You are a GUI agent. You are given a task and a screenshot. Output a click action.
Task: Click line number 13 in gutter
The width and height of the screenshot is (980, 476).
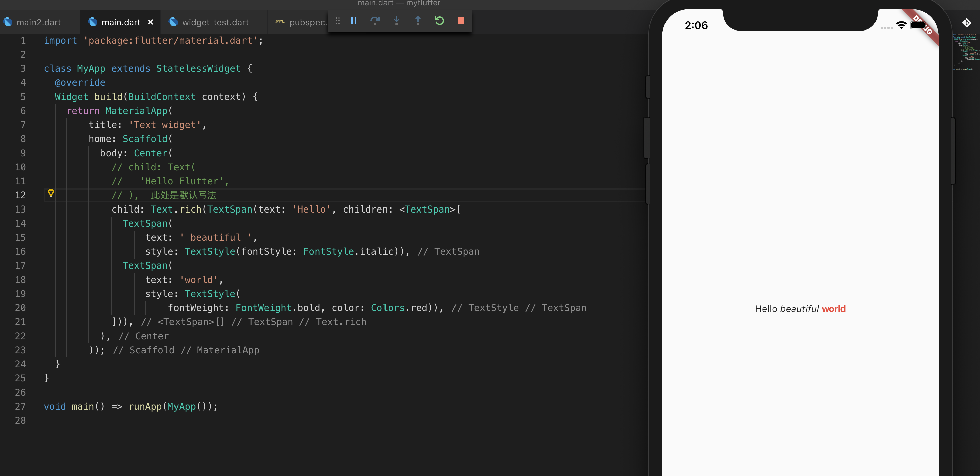click(x=20, y=209)
